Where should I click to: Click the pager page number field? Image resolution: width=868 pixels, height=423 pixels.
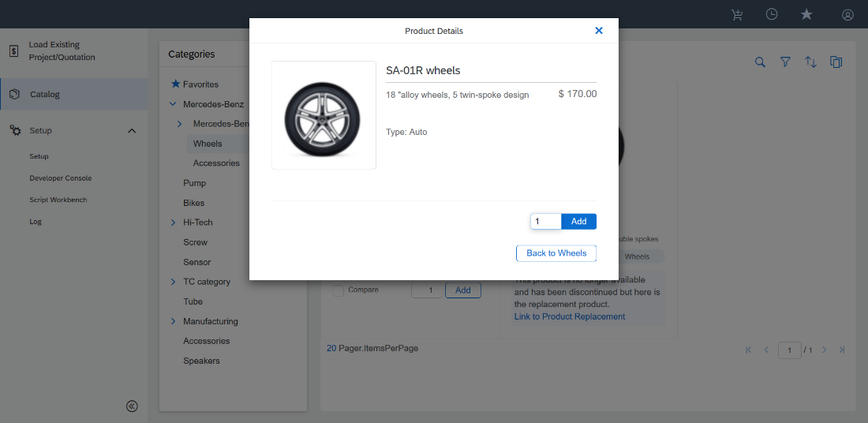[789, 350]
